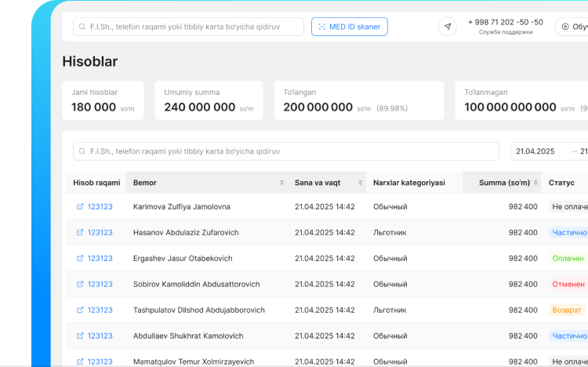Click external link icon in Sobirov's row
Image resolution: width=588 pixels, height=367 pixels.
pyautogui.click(x=80, y=285)
